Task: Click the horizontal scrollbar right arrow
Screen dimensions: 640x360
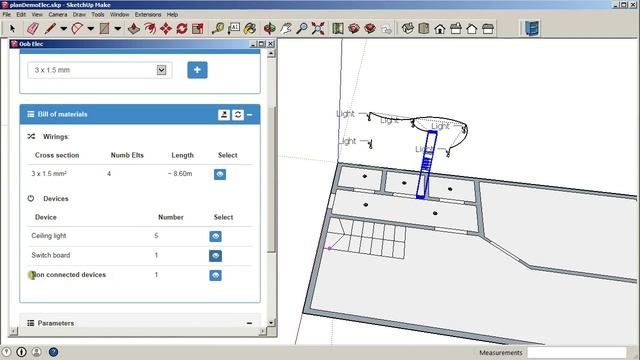Action: point(263,331)
